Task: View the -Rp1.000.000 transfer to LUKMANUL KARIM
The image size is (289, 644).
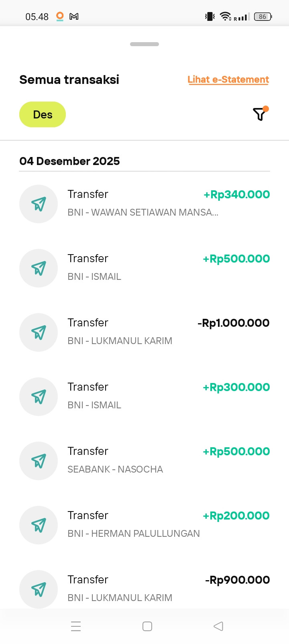Action: point(144,332)
